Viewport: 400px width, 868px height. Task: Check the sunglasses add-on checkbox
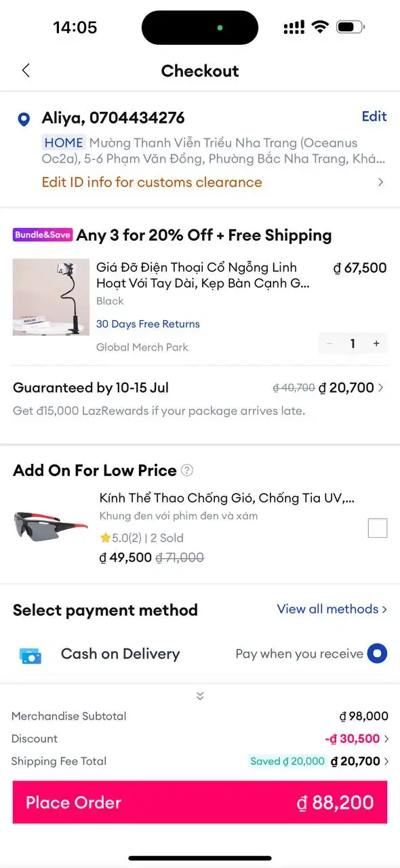point(378,528)
